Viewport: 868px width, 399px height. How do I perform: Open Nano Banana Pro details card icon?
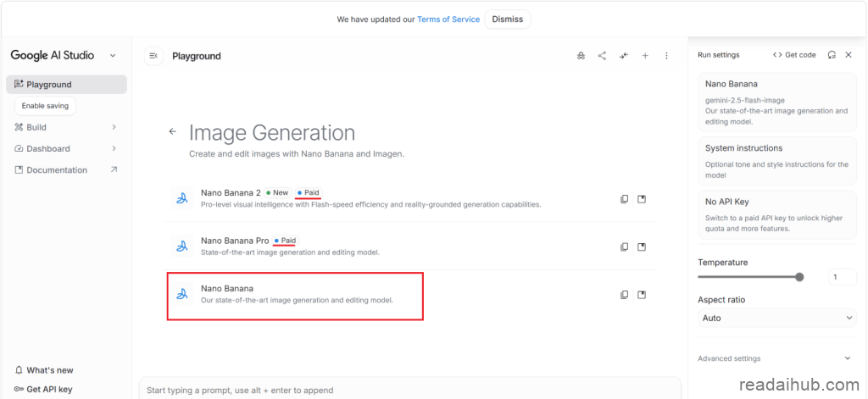[x=642, y=247]
